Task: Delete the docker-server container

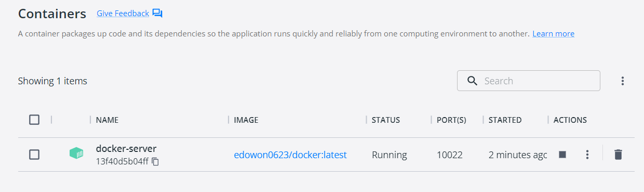Action: point(618,155)
